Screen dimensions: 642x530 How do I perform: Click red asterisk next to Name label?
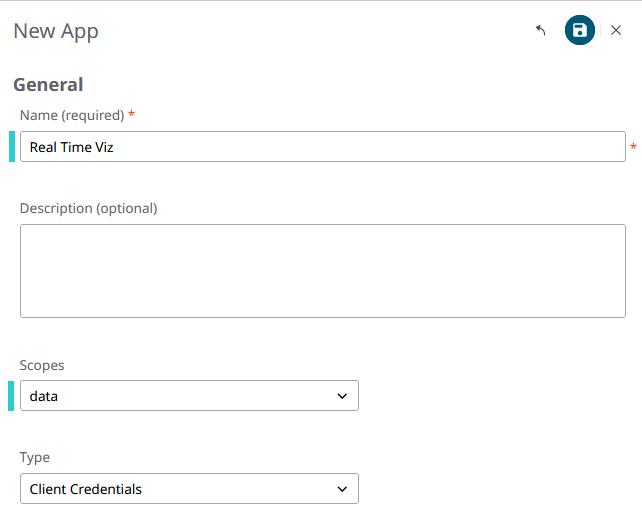click(x=132, y=114)
